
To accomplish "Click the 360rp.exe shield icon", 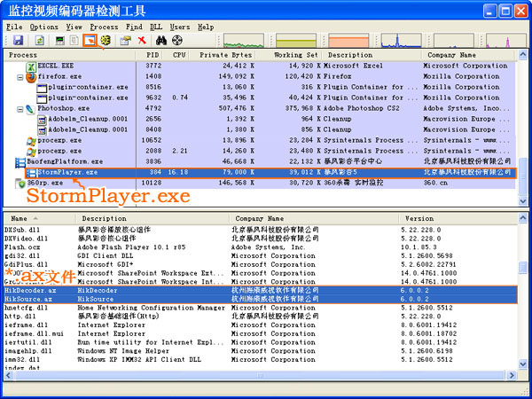I will (20, 184).
